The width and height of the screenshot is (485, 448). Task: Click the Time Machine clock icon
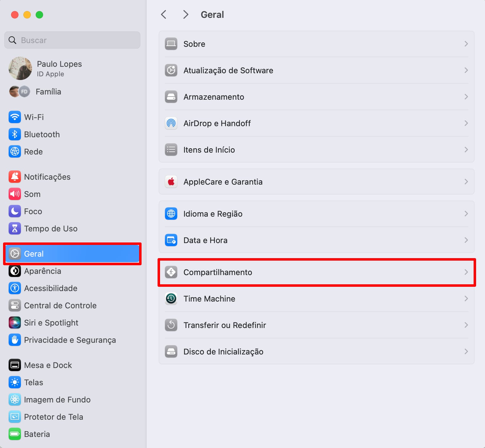(x=171, y=299)
